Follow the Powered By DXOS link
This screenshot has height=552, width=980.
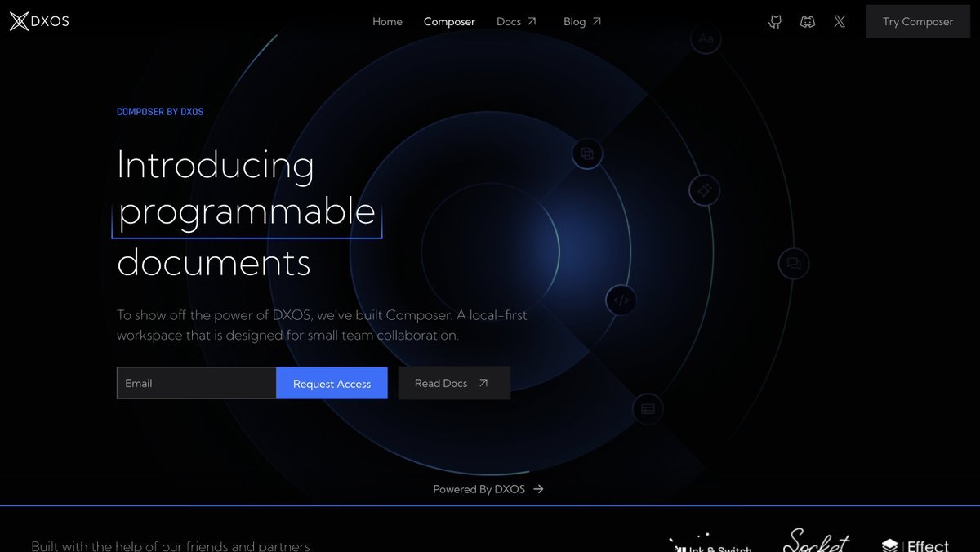488,489
